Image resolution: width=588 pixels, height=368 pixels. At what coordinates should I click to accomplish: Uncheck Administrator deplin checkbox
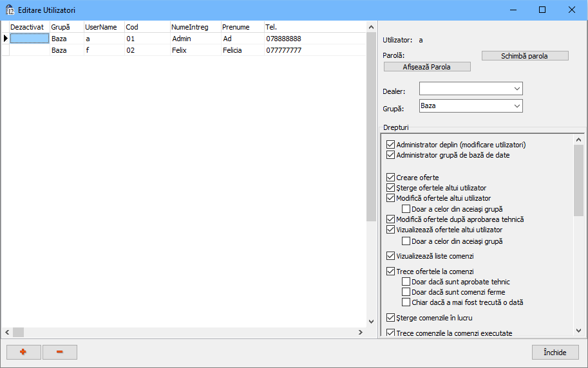[x=390, y=145]
